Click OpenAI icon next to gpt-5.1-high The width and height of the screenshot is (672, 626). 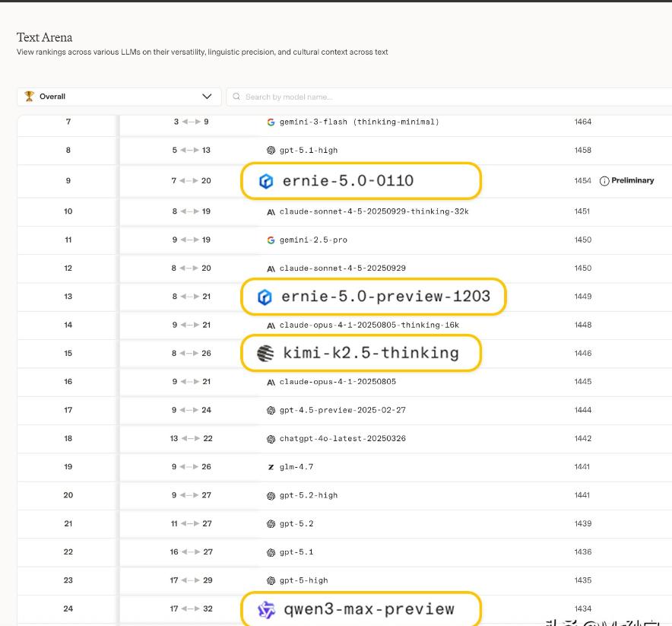pos(271,151)
